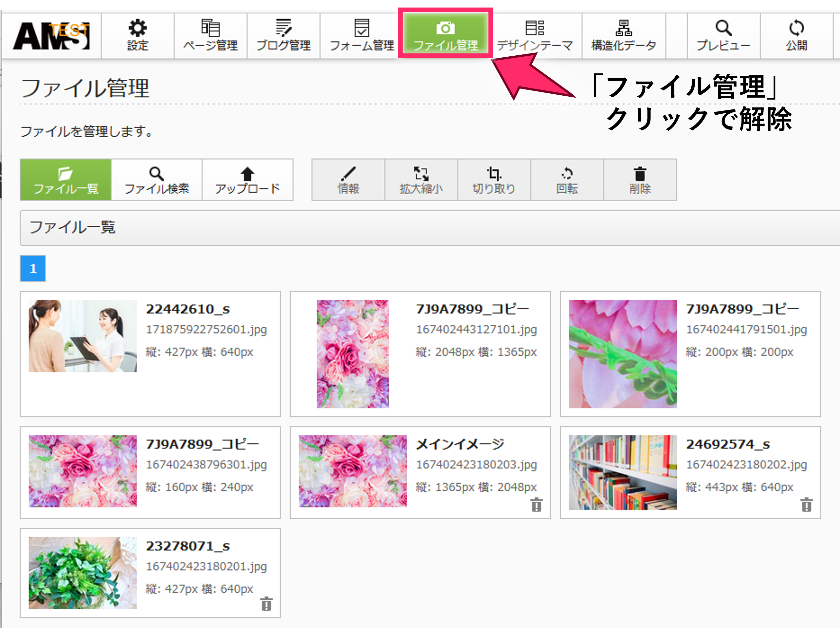Image resolution: width=840 pixels, height=628 pixels.
Task: Open ページ管理 from top navigation
Action: coord(210,36)
